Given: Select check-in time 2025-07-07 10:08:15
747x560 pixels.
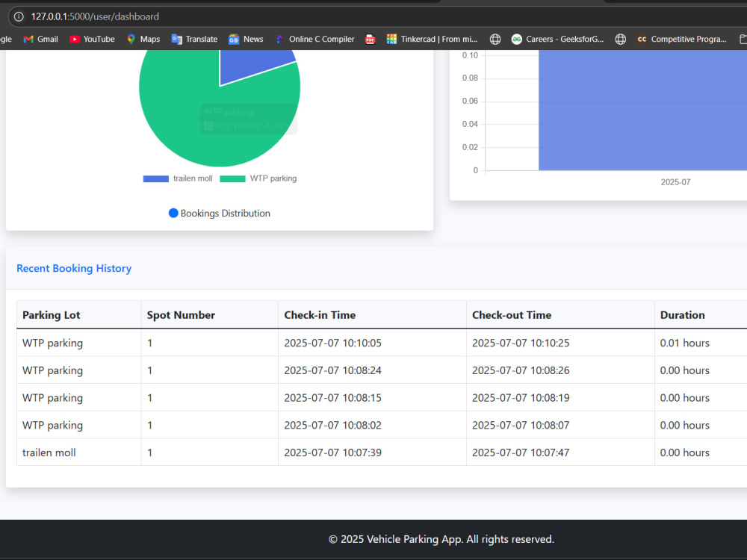Looking at the screenshot, I should pos(332,398).
